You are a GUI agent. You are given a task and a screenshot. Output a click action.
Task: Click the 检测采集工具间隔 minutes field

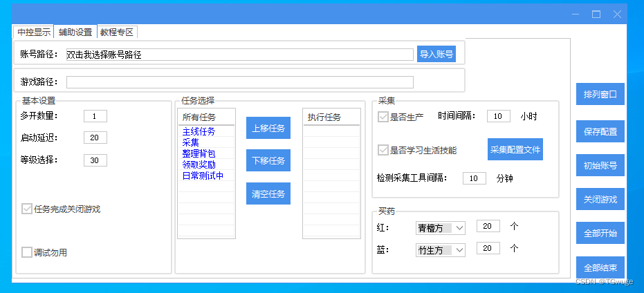475,178
